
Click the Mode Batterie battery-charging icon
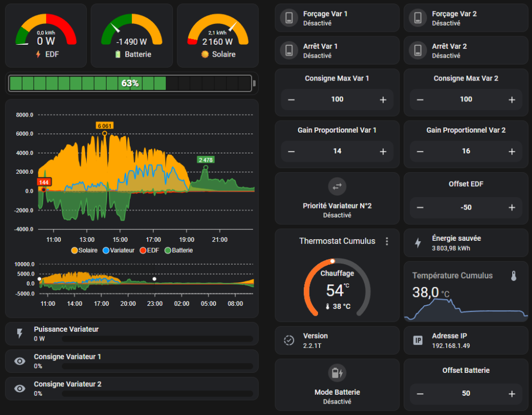click(x=337, y=373)
